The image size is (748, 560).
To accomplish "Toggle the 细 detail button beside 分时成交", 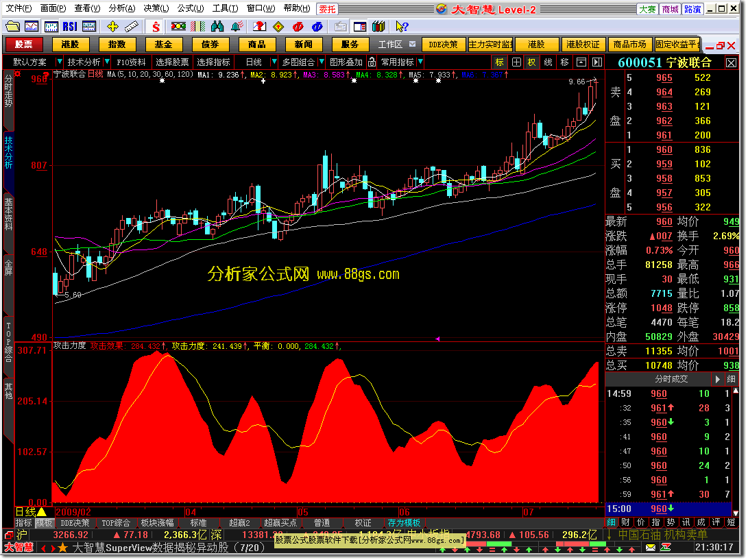I will 732,379.
